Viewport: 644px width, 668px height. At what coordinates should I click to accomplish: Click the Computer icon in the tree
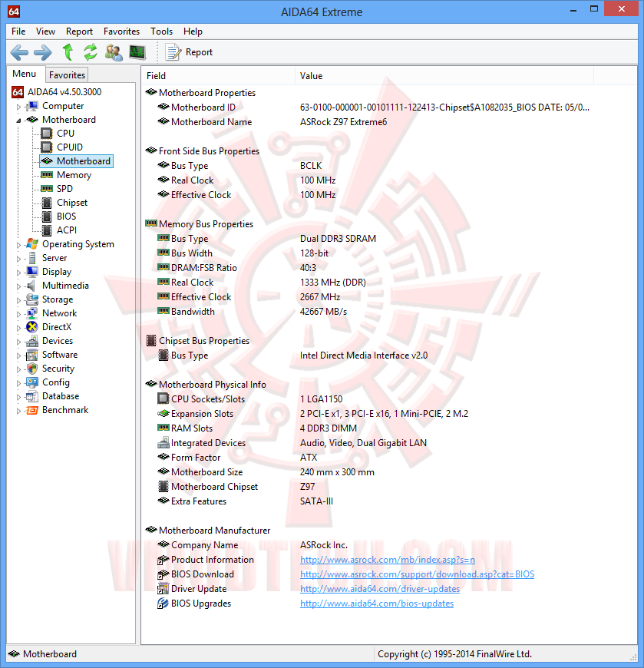(32, 106)
